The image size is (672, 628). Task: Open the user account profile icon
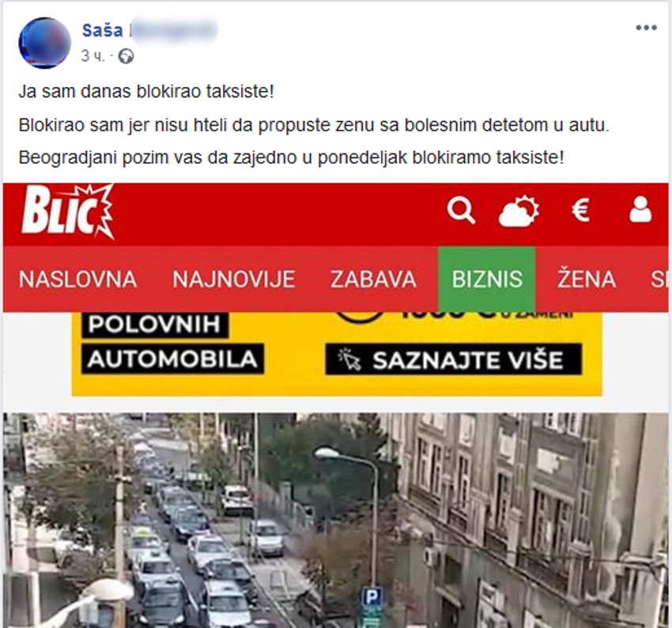[x=640, y=210]
